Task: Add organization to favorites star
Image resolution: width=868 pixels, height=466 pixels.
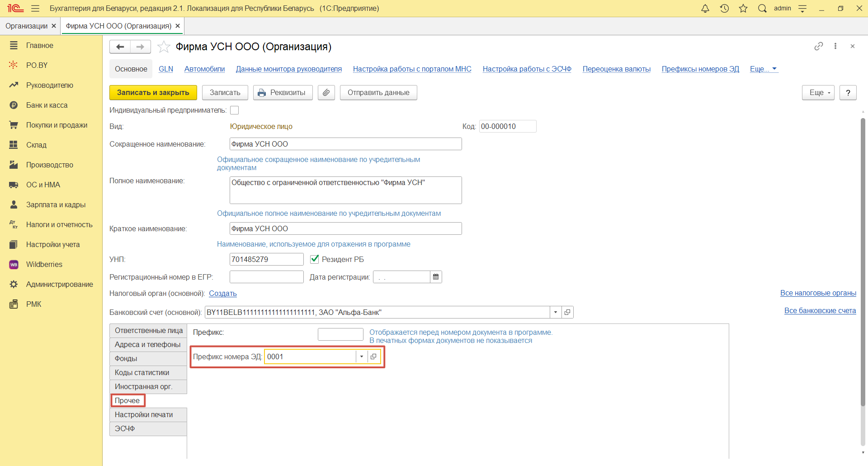Action: [x=164, y=47]
